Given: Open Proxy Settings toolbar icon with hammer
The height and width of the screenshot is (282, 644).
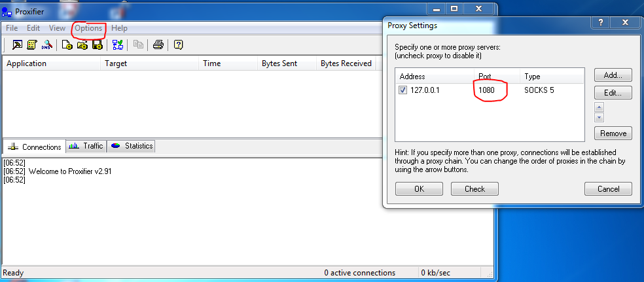Looking at the screenshot, I should [17, 44].
